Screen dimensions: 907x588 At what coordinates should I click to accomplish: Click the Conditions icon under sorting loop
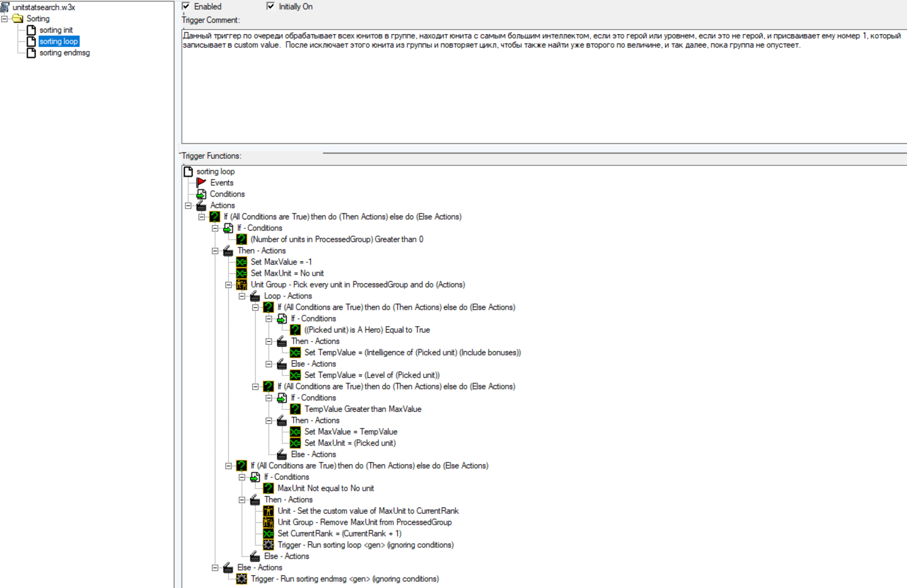[x=201, y=194]
